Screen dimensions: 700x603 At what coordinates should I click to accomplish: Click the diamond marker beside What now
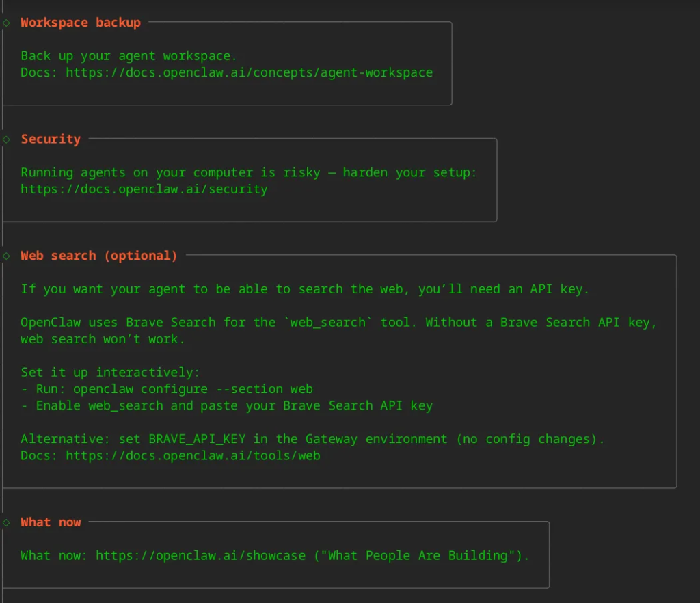tap(5, 522)
